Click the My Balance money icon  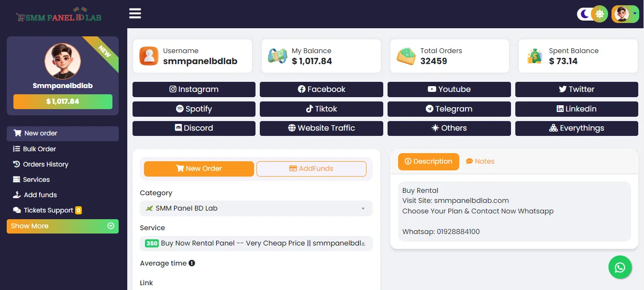278,56
